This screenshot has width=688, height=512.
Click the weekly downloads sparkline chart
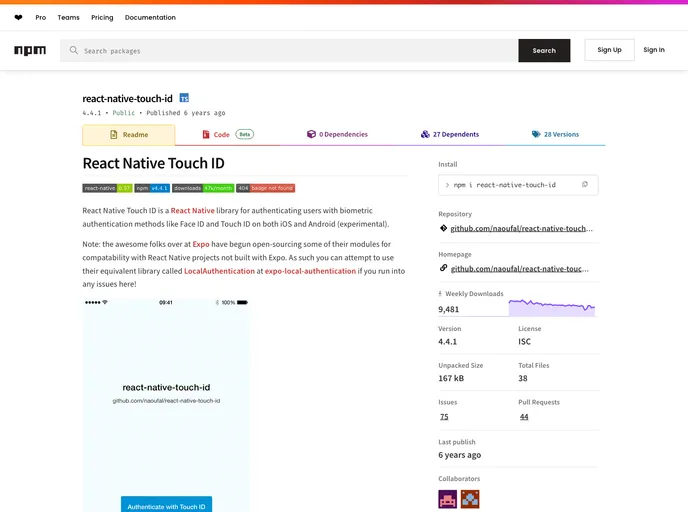[552, 308]
